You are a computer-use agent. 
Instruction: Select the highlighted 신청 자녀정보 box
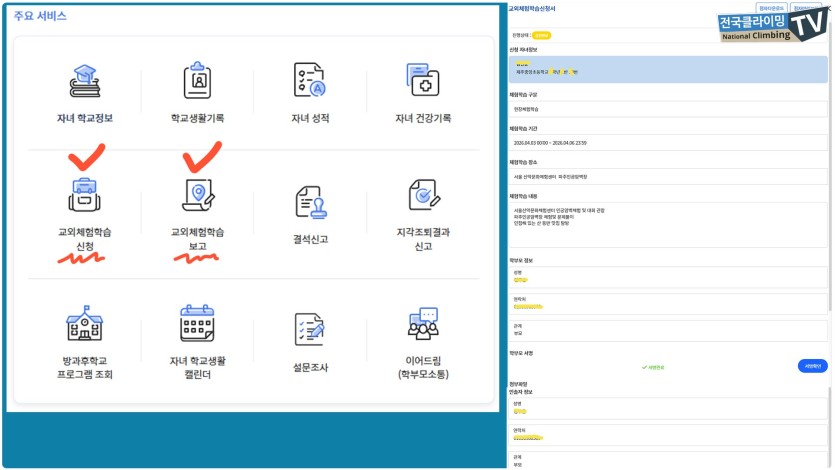click(x=668, y=69)
